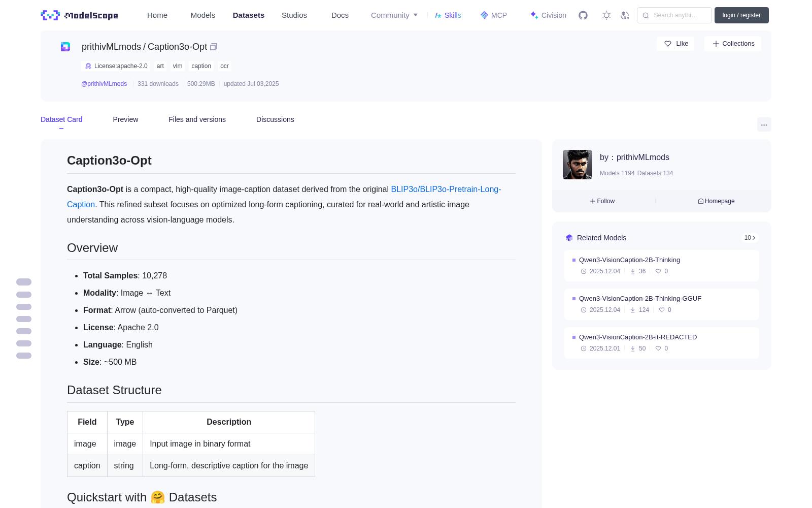
Task: Open Studios in the top navigation
Action: tap(294, 15)
